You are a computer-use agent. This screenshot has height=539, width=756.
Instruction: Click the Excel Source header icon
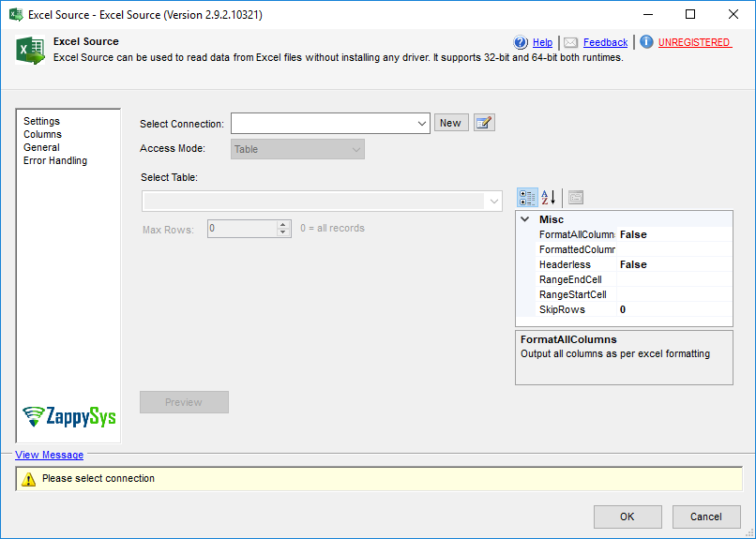coord(30,50)
